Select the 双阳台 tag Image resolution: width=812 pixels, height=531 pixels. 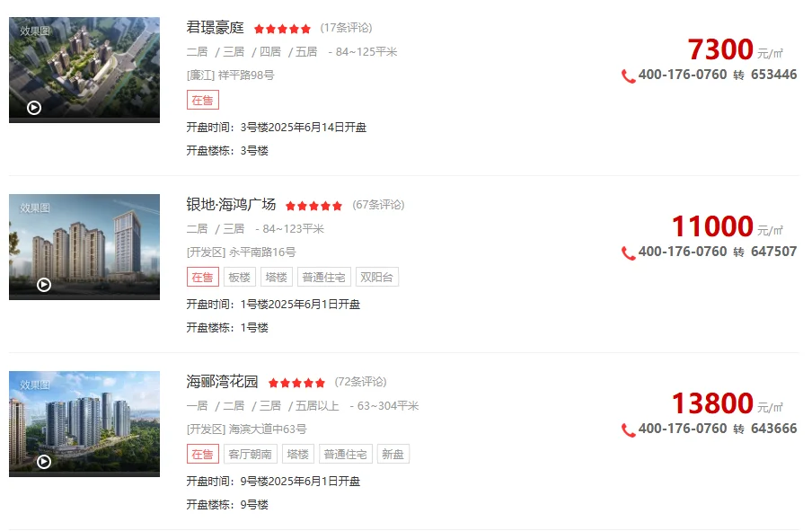376,277
